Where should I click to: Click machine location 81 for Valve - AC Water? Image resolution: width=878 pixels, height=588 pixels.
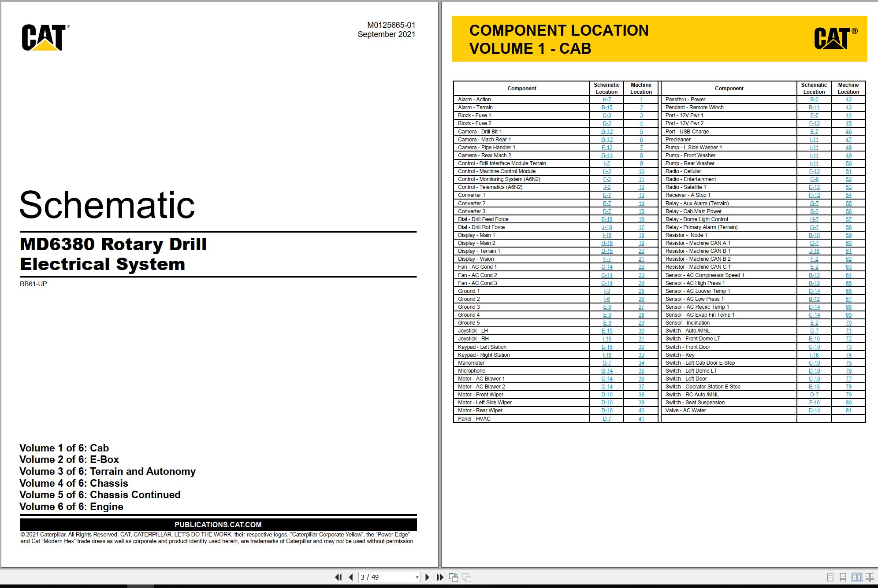pos(848,410)
